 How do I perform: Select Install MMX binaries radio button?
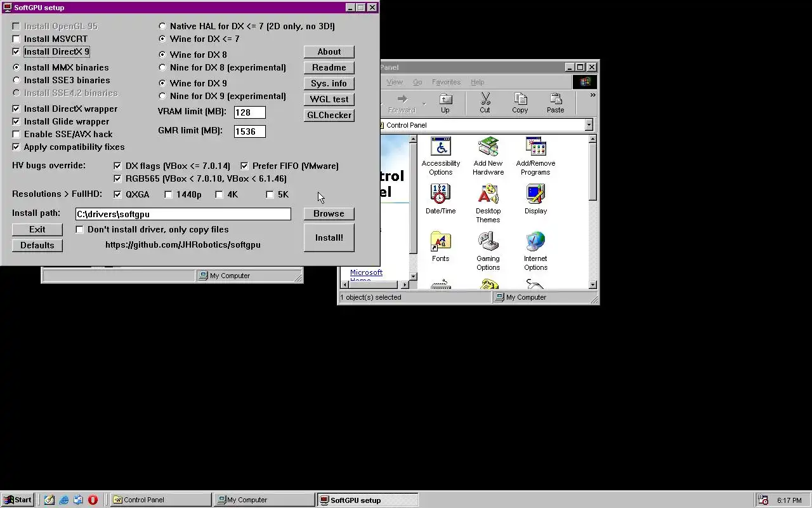tap(16, 67)
